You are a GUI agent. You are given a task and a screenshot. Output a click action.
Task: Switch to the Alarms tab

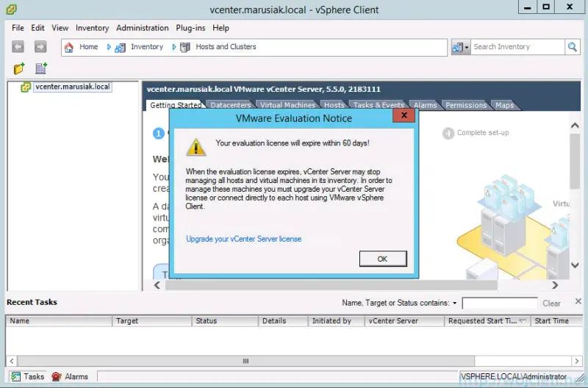426,105
